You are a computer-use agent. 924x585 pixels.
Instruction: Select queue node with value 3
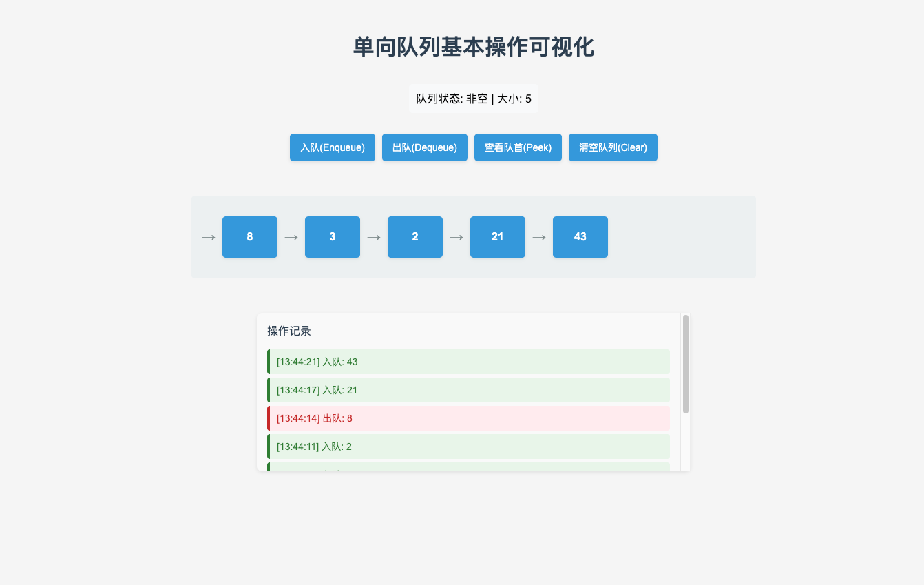click(x=333, y=237)
